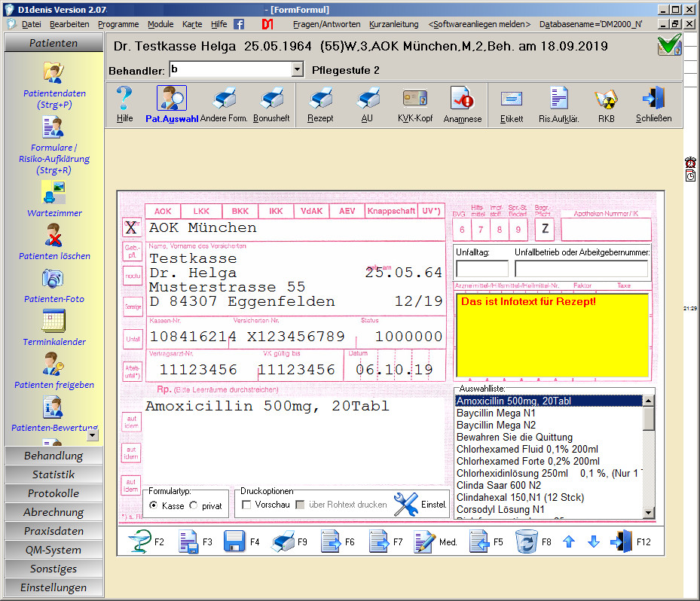Close form with Schließen icon
The width and height of the screenshot is (700, 601).
coord(653,98)
